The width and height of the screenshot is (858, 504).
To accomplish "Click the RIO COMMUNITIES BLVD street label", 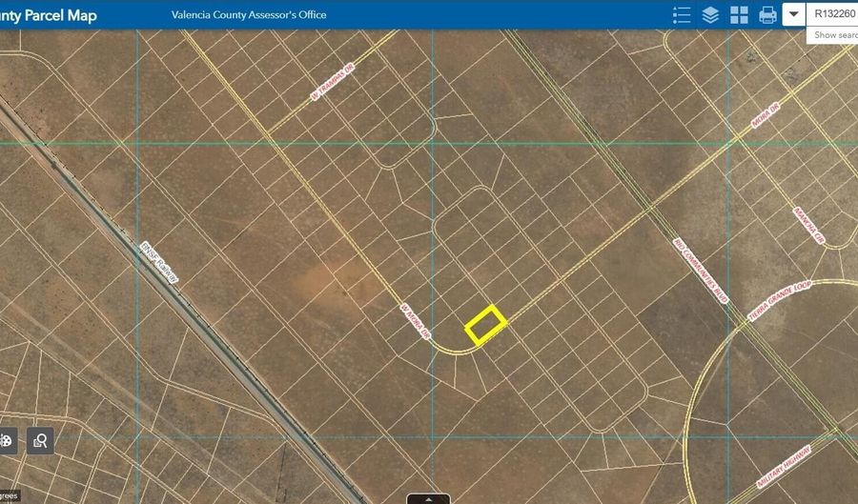I will (x=701, y=271).
